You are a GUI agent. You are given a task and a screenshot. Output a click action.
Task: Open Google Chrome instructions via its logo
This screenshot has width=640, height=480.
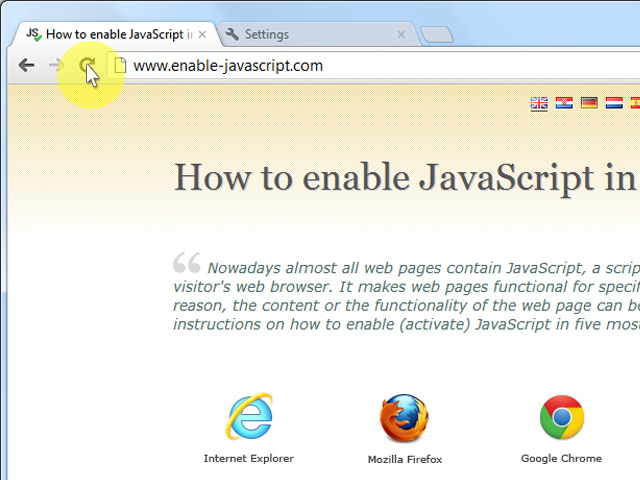click(x=561, y=418)
